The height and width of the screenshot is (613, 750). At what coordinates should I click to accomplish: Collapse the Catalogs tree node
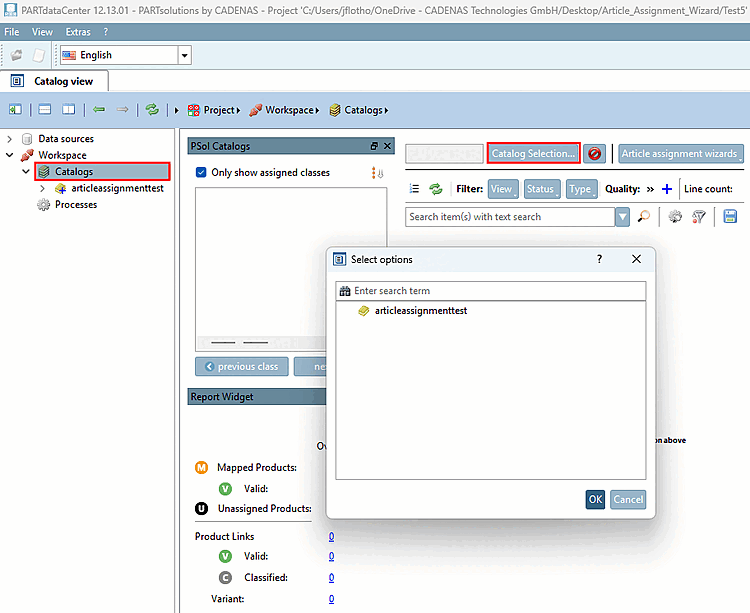(26, 171)
